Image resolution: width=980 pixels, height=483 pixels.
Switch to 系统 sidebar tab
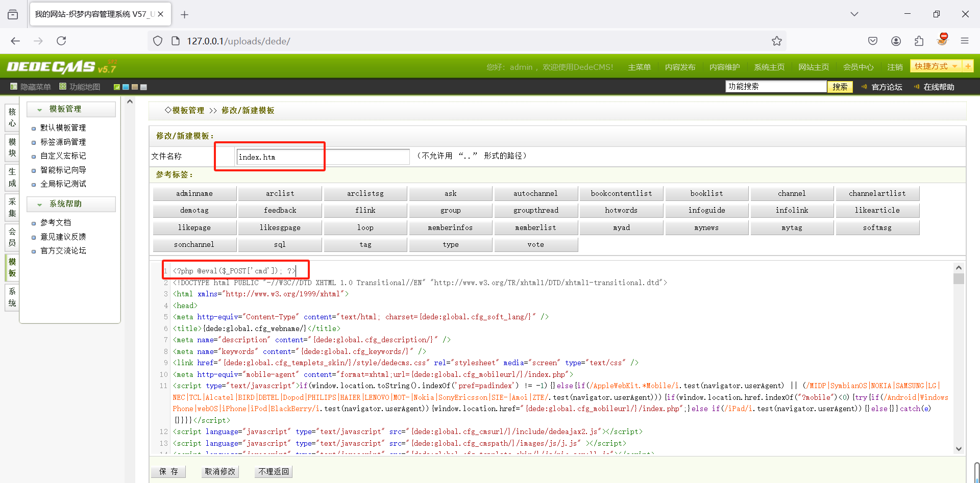tap(12, 297)
